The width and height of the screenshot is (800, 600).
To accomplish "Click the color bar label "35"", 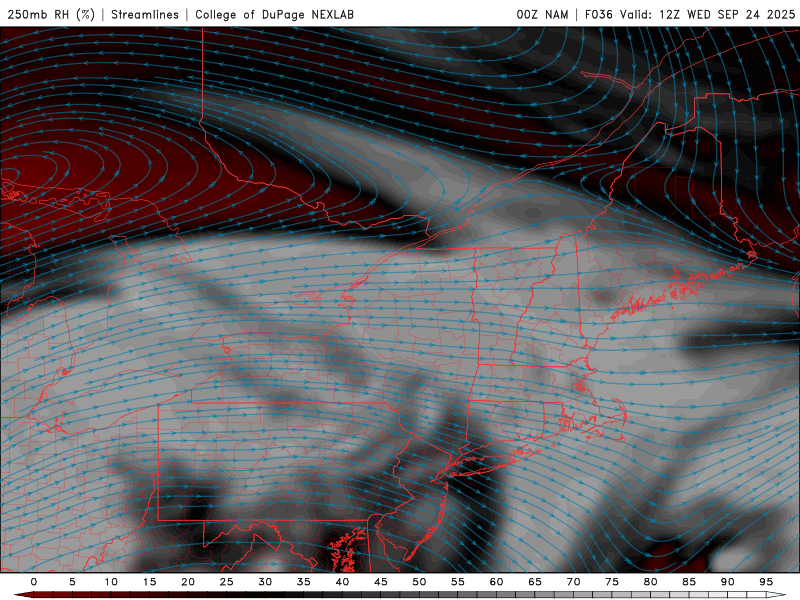I will point(304,582).
